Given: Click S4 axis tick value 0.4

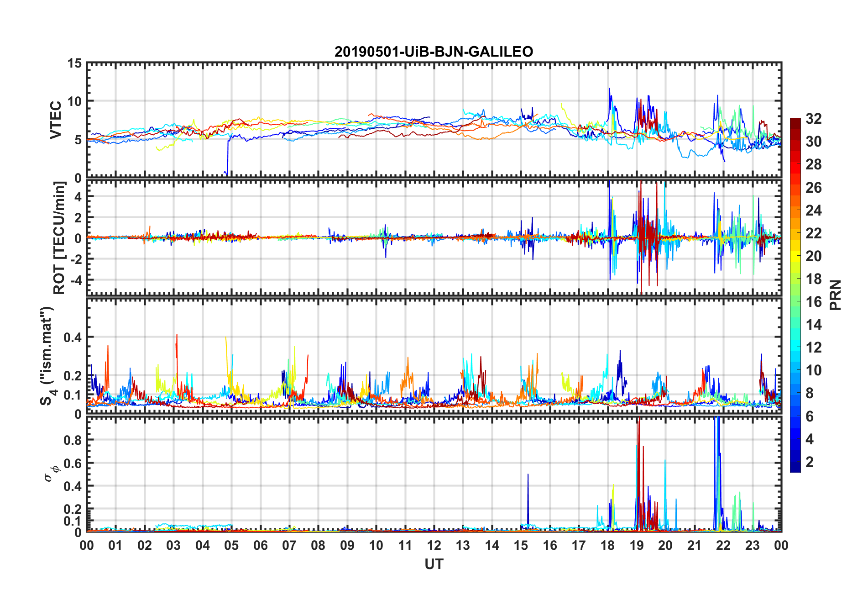Looking at the screenshot, I should (73, 337).
